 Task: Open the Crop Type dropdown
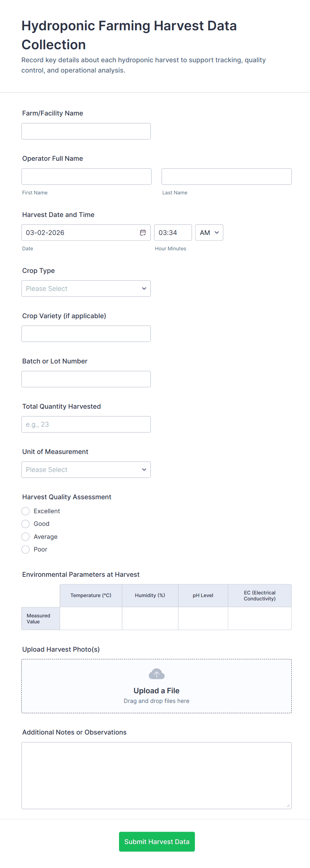(x=86, y=289)
